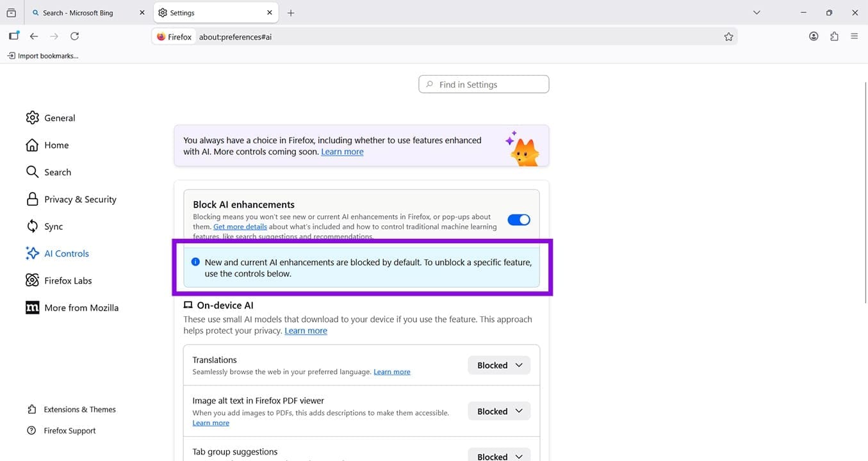This screenshot has width=868, height=461.
Task: Click the Search magnifier icon in sidebar
Action: pyautogui.click(x=32, y=172)
